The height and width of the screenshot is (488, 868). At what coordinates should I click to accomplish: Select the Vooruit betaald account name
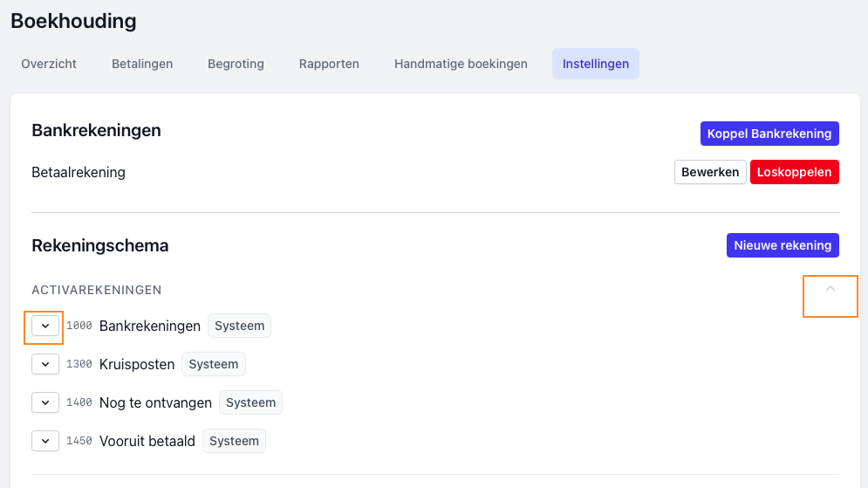[147, 441]
